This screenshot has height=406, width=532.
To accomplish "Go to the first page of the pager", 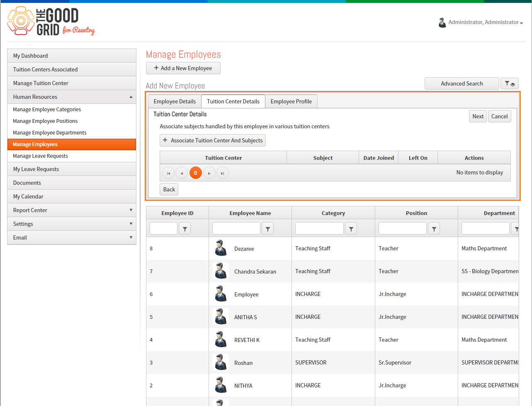I will coord(168,173).
